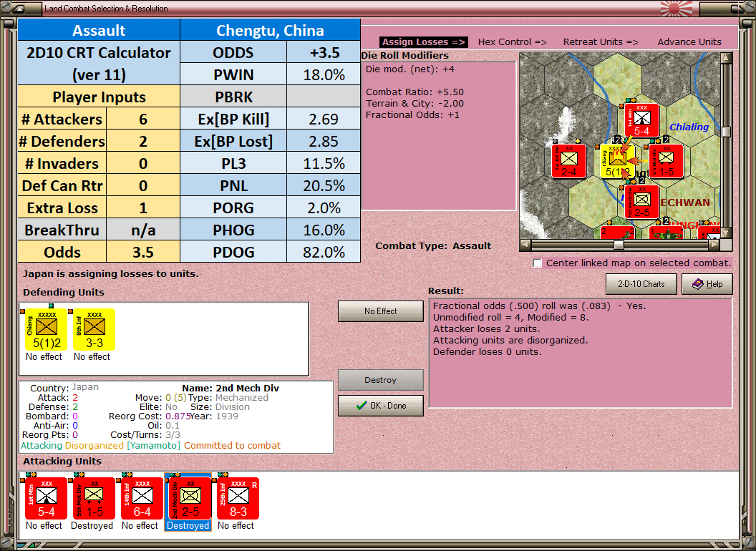Click the Chialing label on map

point(689,127)
